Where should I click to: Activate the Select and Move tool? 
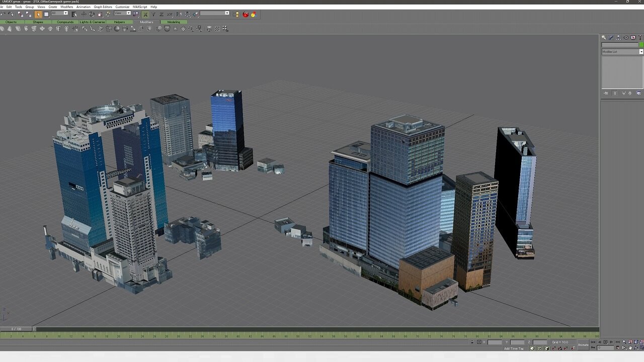click(x=84, y=14)
